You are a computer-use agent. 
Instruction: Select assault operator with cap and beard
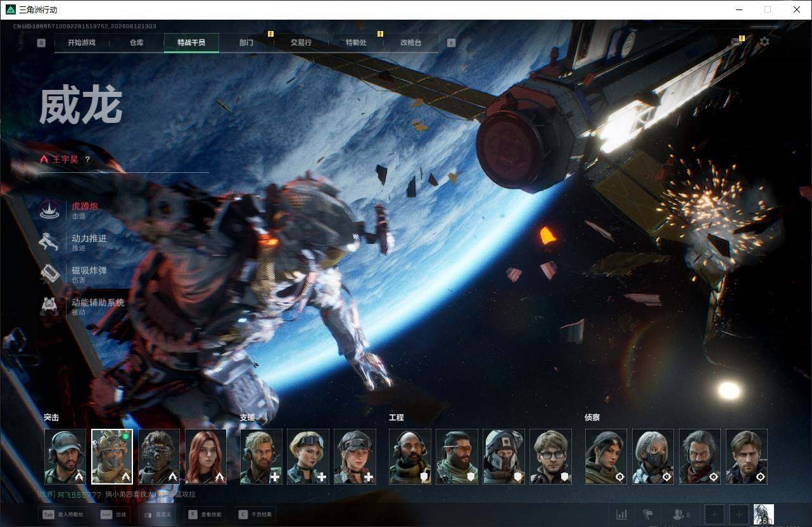click(x=65, y=457)
